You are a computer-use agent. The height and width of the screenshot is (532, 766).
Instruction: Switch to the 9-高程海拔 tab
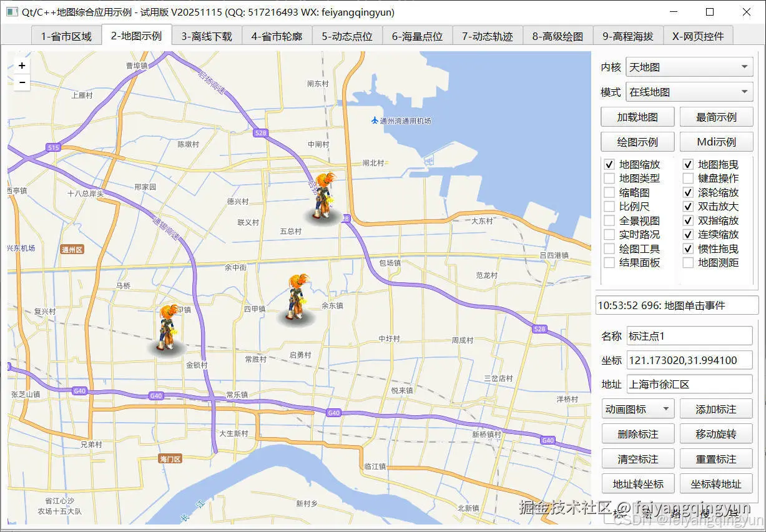click(628, 36)
